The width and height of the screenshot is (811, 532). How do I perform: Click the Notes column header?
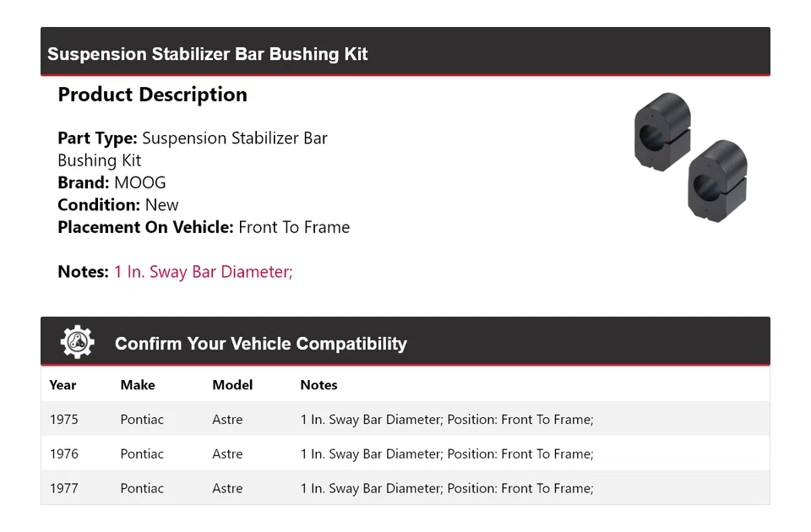(x=318, y=385)
